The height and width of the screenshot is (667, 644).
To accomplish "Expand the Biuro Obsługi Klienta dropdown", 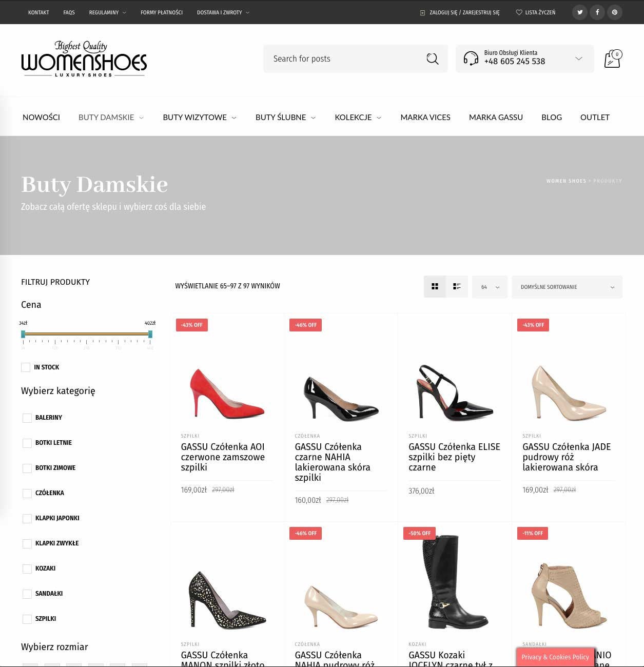I will pyautogui.click(x=525, y=58).
